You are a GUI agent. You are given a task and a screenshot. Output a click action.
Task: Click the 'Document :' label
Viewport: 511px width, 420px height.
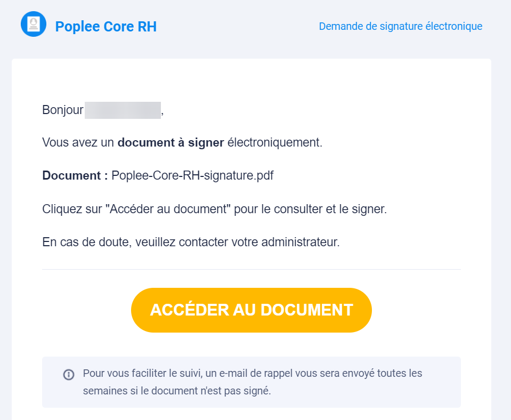[75, 175]
